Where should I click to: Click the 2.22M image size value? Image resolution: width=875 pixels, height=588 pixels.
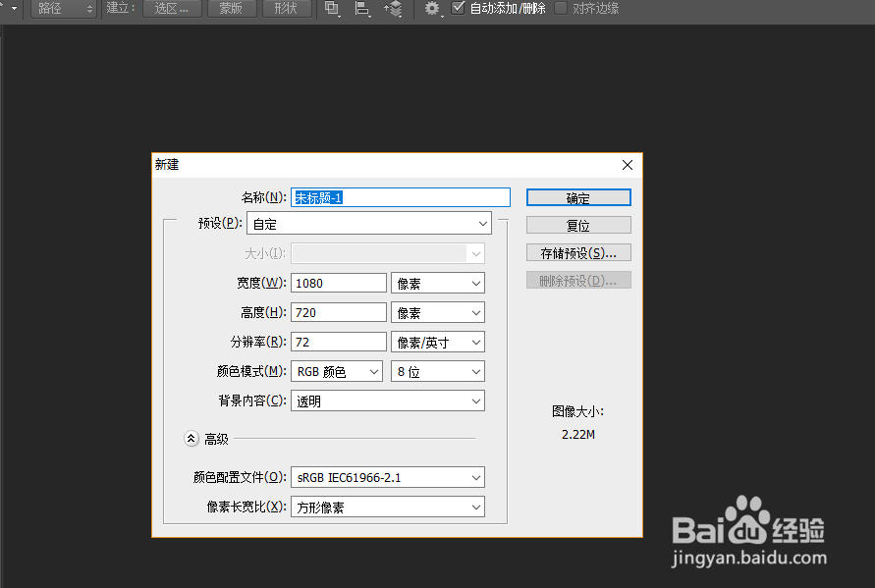coord(578,435)
